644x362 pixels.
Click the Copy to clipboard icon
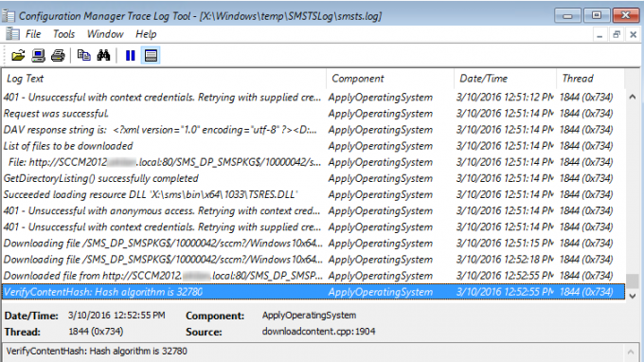click(x=83, y=56)
